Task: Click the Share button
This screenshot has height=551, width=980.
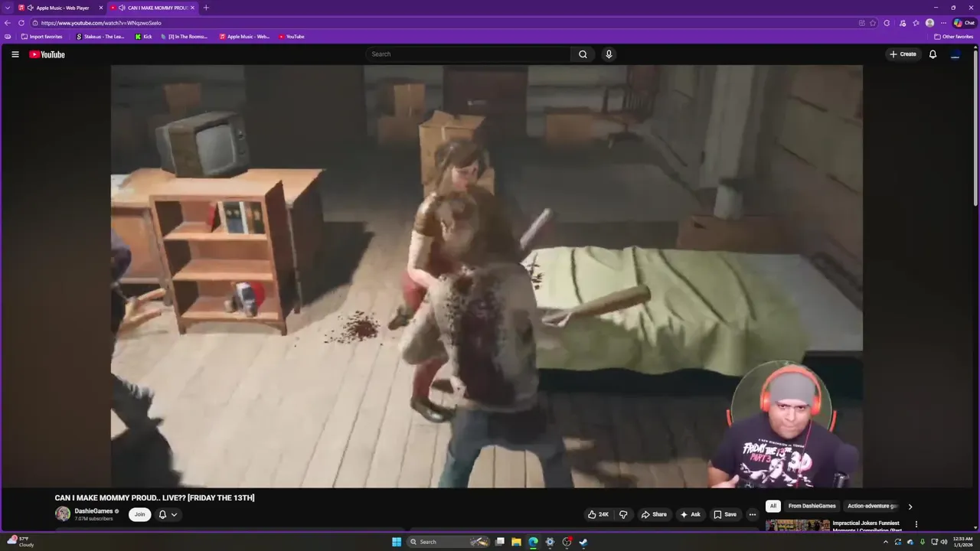Action: pyautogui.click(x=653, y=514)
